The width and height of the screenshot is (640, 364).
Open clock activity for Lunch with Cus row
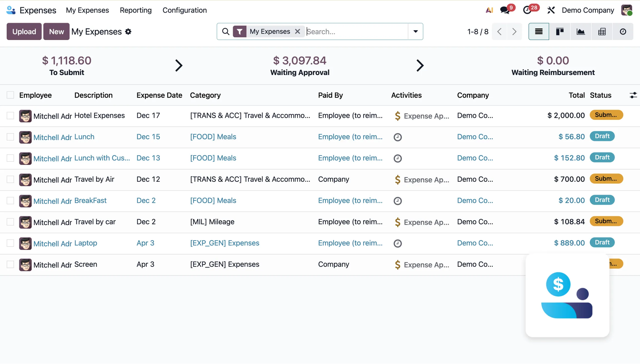click(398, 158)
